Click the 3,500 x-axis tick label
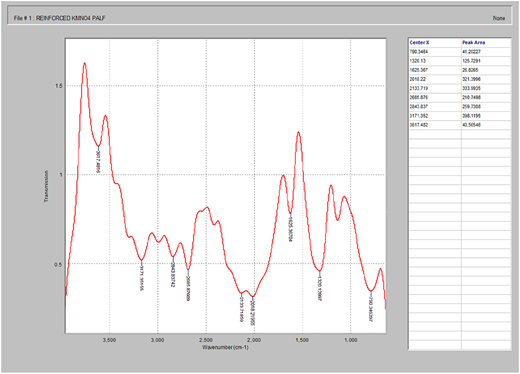520x374 pixels. (109, 340)
